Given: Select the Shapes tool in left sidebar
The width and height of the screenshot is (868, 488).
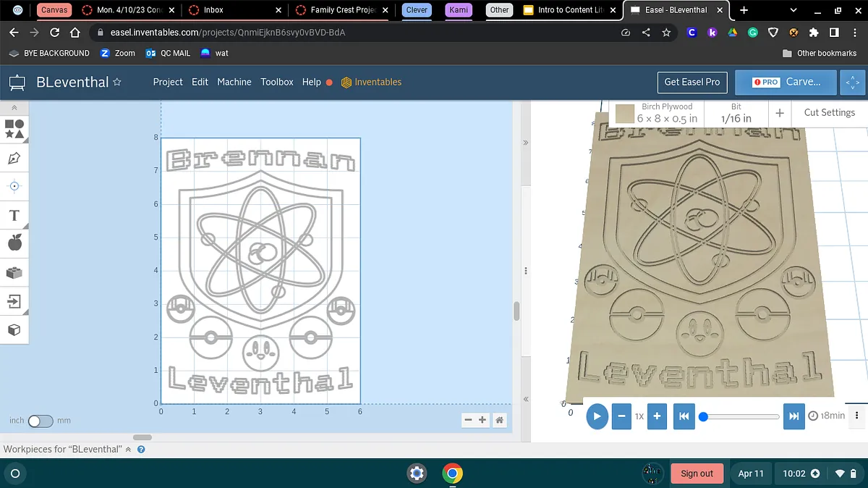Looking at the screenshot, I should pyautogui.click(x=14, y=130).
